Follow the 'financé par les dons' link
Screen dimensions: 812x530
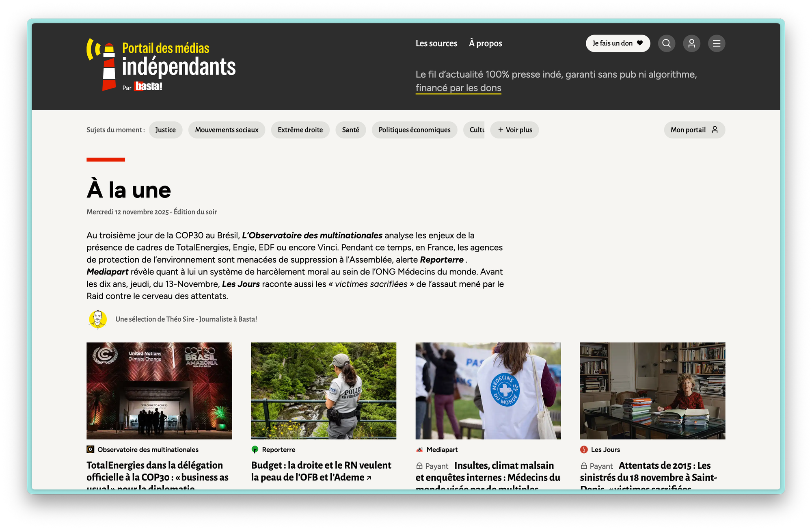(458, 88)
